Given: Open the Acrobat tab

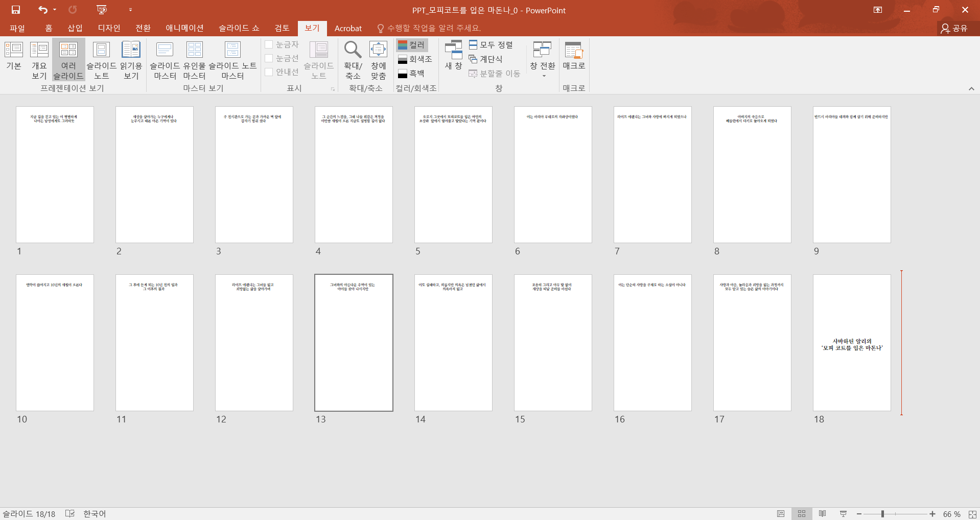Looking at the screenshot, I should pos(348,29).
